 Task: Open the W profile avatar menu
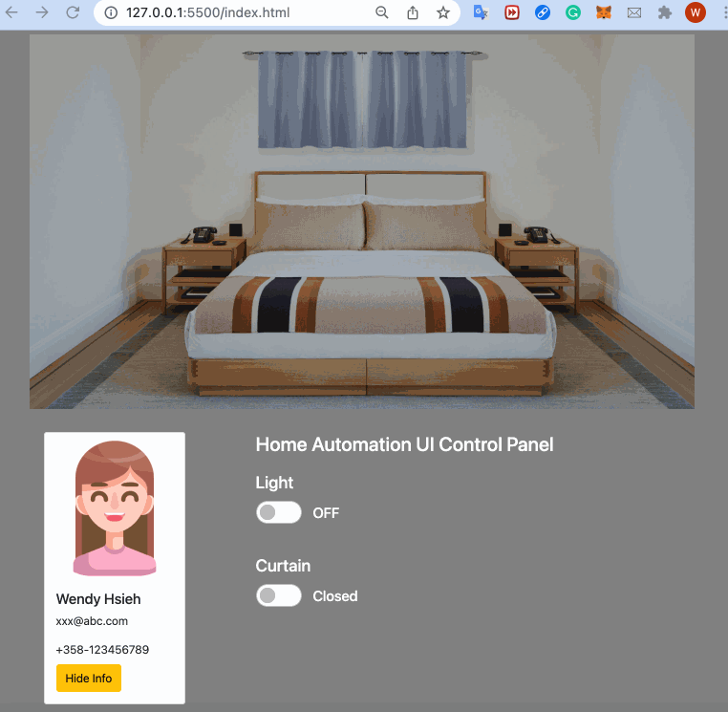(695, 12)
